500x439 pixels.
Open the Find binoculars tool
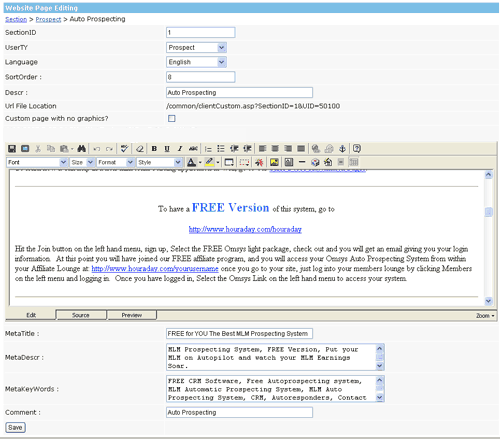click(82, 149)
